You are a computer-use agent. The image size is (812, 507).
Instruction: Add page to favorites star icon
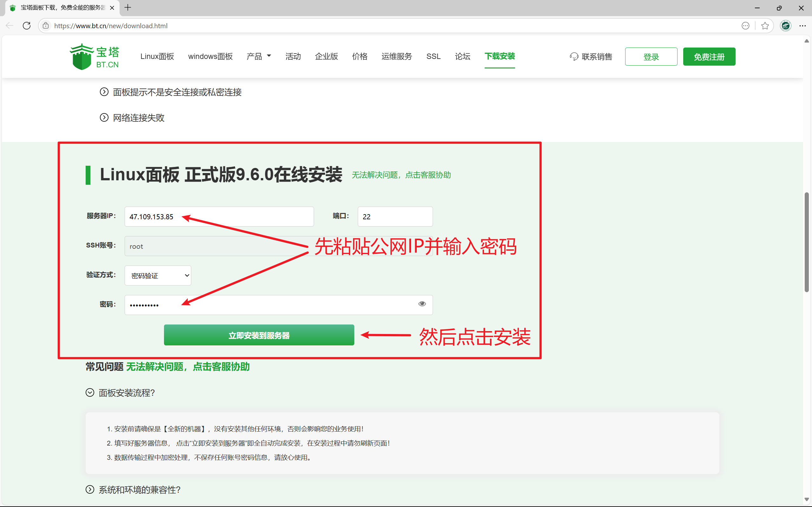pos(765,26)
